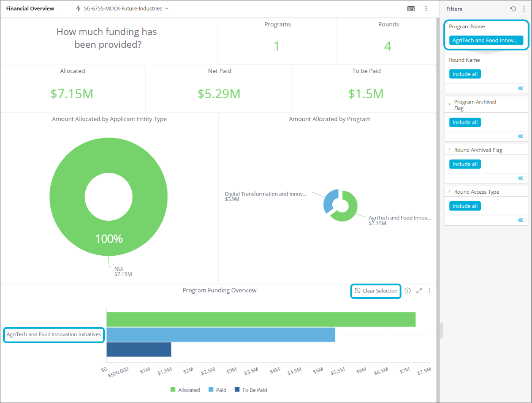The width and height of the screenshot is (532, 403).
Task: Open the SG-6755-MOCK-Future-Industries dropdown
Action: [167, 8]
